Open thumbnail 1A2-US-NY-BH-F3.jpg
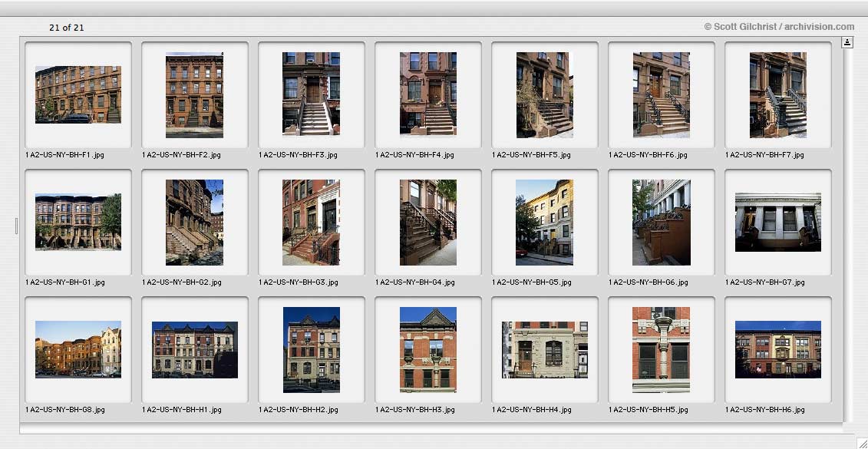Screen dimensions: 868x449 pos(311,94)
